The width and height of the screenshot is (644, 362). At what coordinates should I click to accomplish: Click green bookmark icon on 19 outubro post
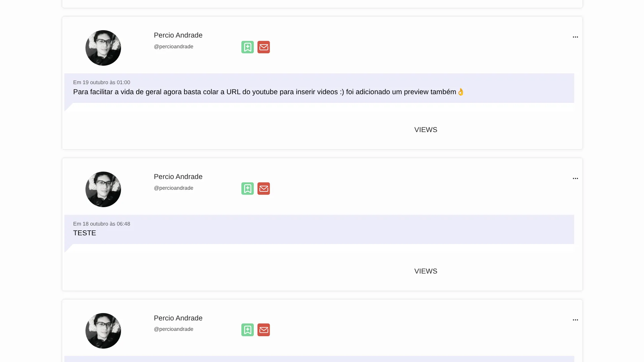[247, 47]
